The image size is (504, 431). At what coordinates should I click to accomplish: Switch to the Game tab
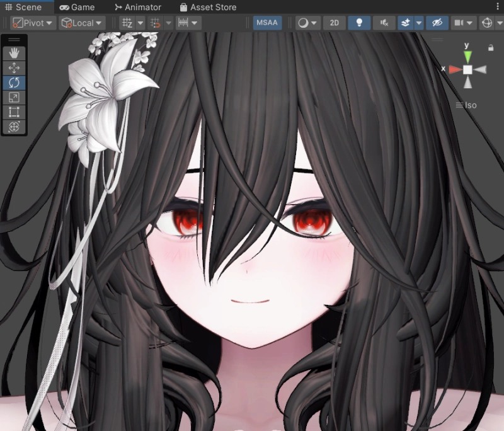pos(77,7)
